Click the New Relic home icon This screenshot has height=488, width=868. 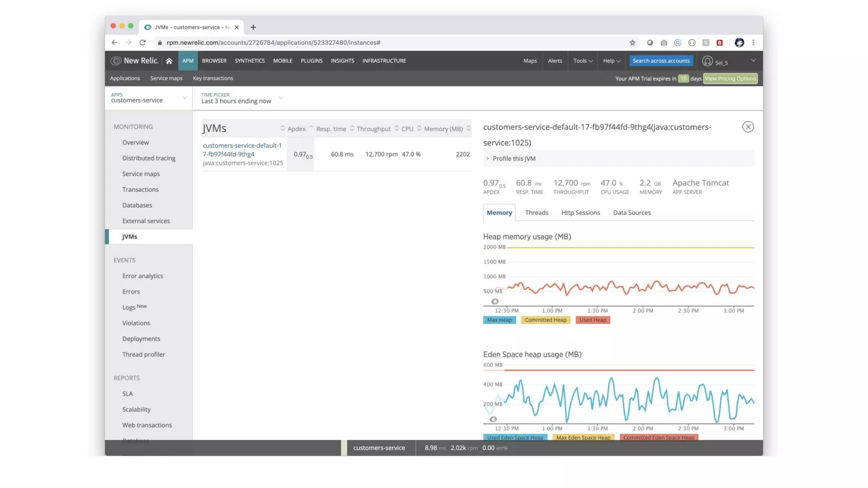(x=169, y=61)
